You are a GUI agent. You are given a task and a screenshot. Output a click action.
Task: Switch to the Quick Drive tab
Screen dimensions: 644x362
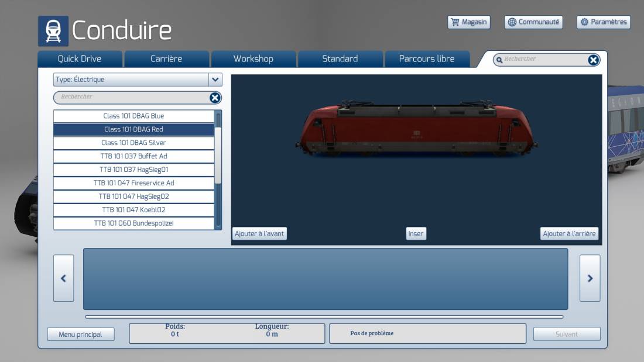(x=80, y=58)
